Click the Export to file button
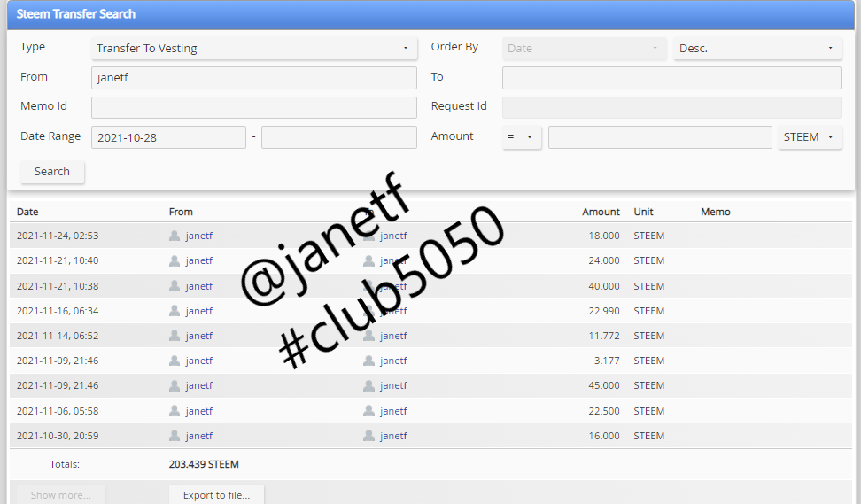Image resolution: width=861 pixels, height=504 pixels. click(x=216, y=494)
